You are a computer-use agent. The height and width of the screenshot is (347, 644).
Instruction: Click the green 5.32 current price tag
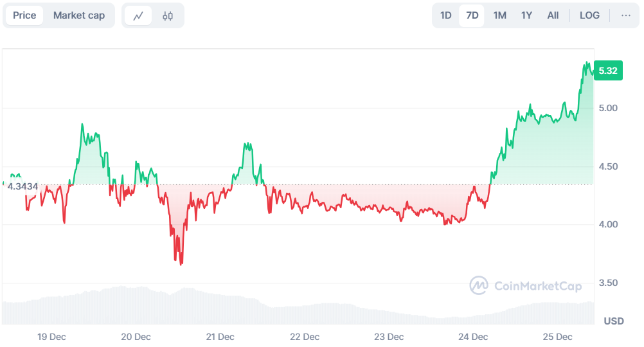pyautogui.click(x=608, y=71)
